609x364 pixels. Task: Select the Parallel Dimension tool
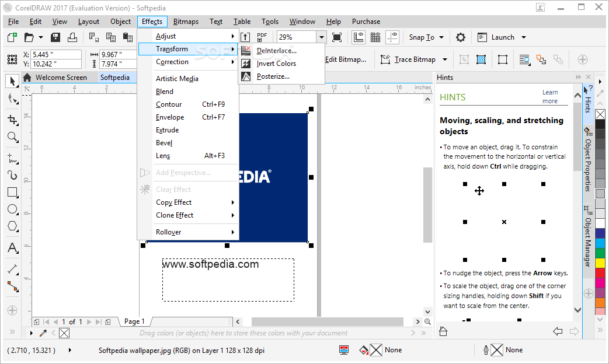12,269
